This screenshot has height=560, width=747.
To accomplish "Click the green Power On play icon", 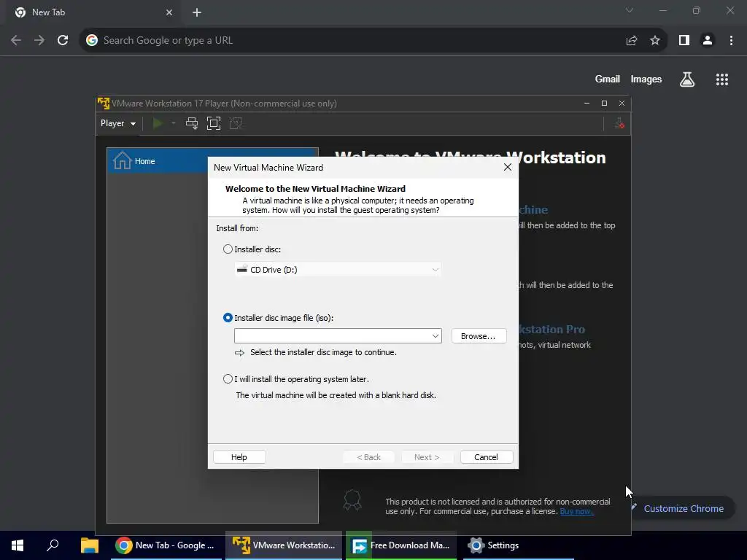I will (158, 123).
